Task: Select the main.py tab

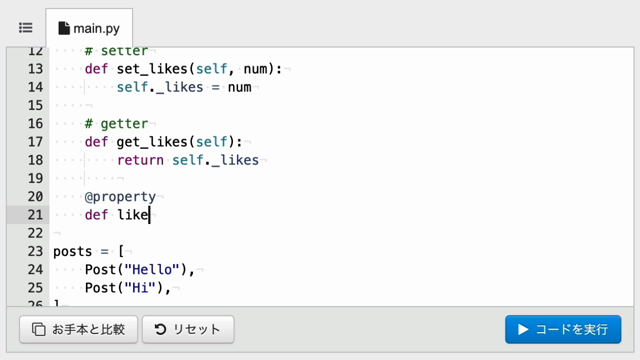Action: pos(89,28)
